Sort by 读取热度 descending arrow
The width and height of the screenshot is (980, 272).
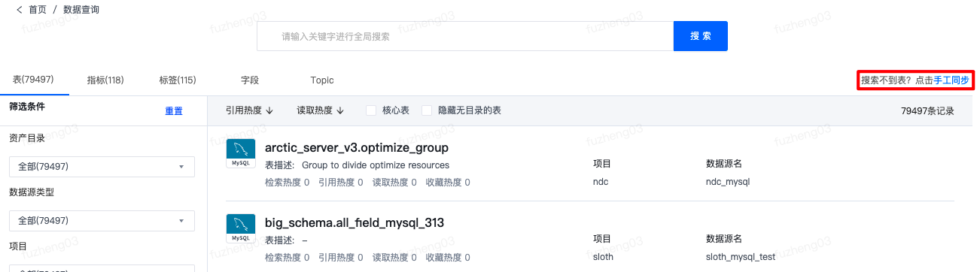[x=340, y=110]
